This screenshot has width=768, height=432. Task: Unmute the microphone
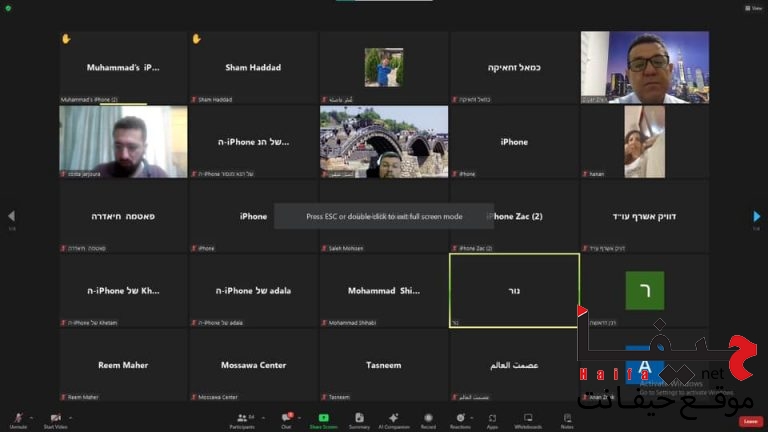[x=18, y=418]
